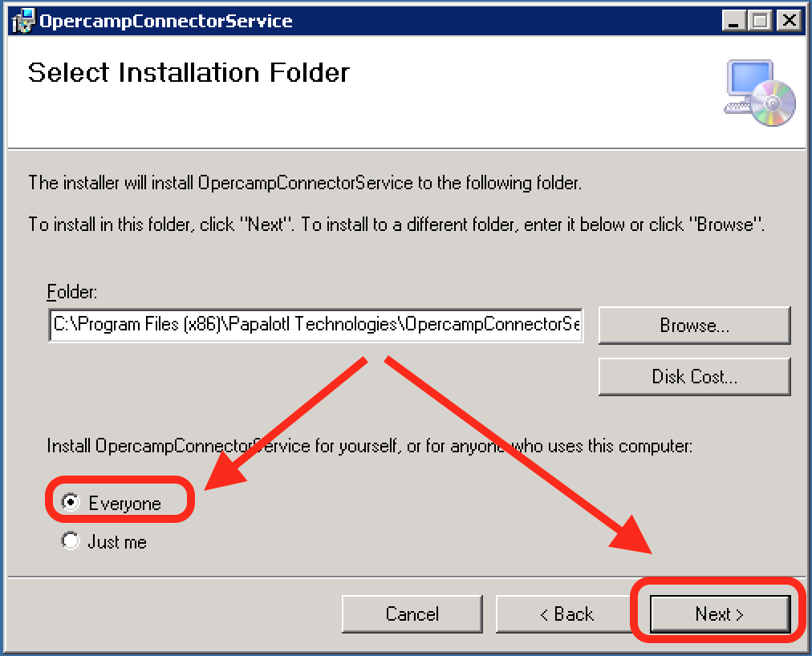Open the Disk Cost dialog
The width and height of the screenshot is (812, 656).
tap(694, 377)
